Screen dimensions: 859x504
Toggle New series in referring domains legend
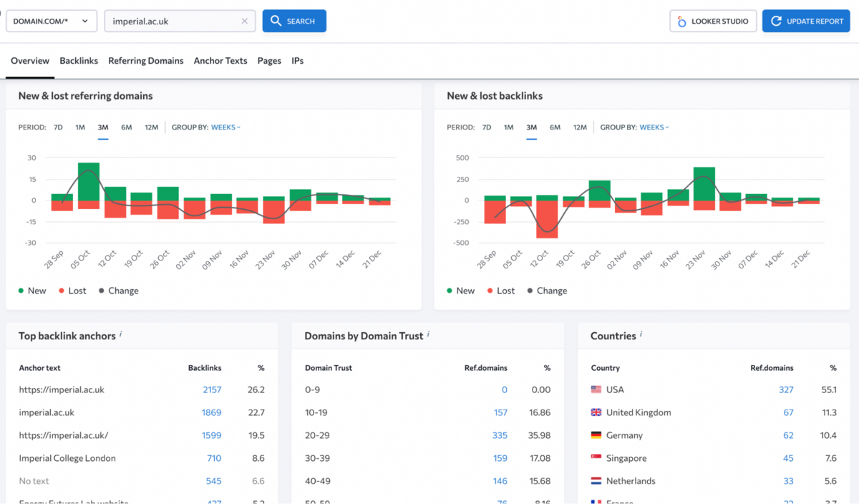click(32, 291)
